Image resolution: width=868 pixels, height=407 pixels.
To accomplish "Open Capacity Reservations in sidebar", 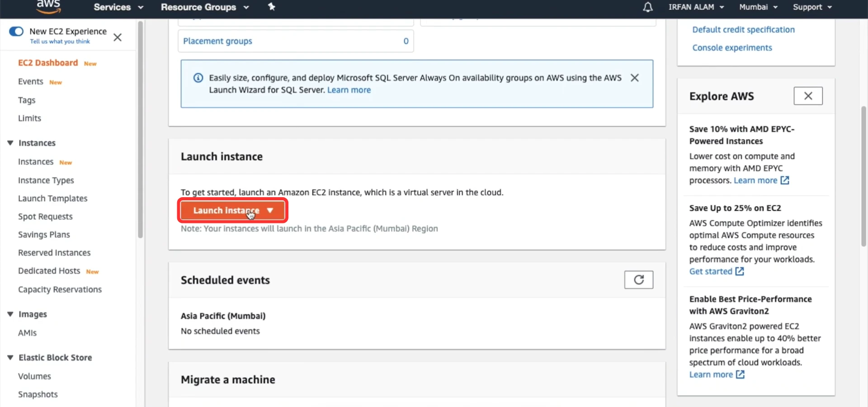I will point(60,289).
